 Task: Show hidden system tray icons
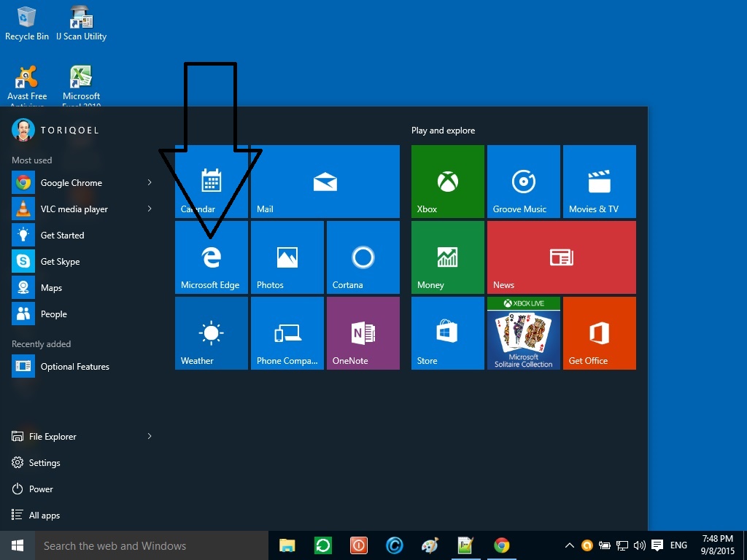pos(569,545)
